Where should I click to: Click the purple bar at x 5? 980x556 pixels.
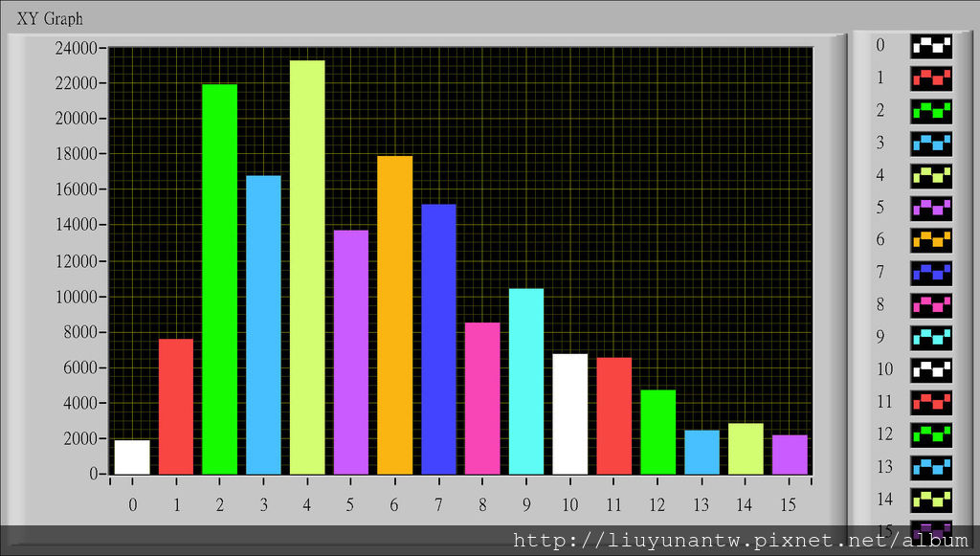click(351, 352)
